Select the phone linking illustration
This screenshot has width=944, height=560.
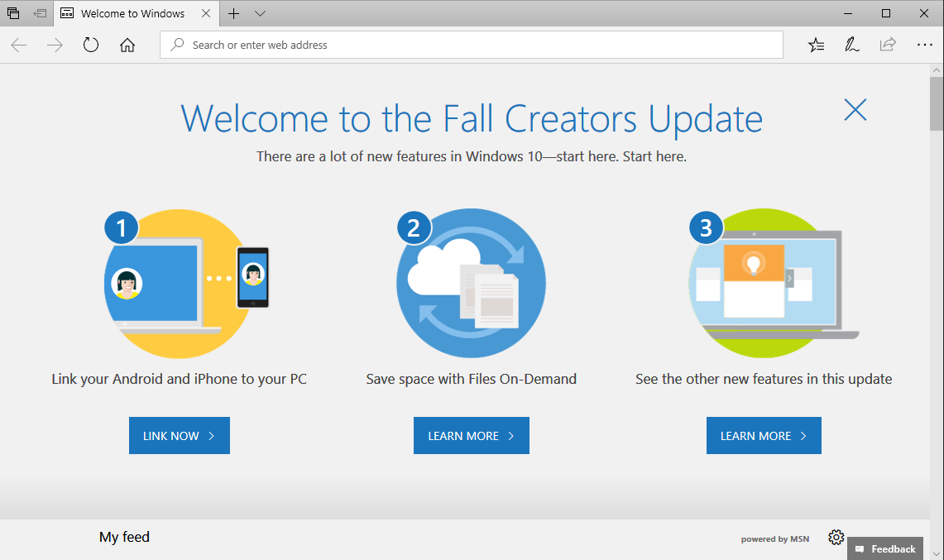(x=187, y=284)
